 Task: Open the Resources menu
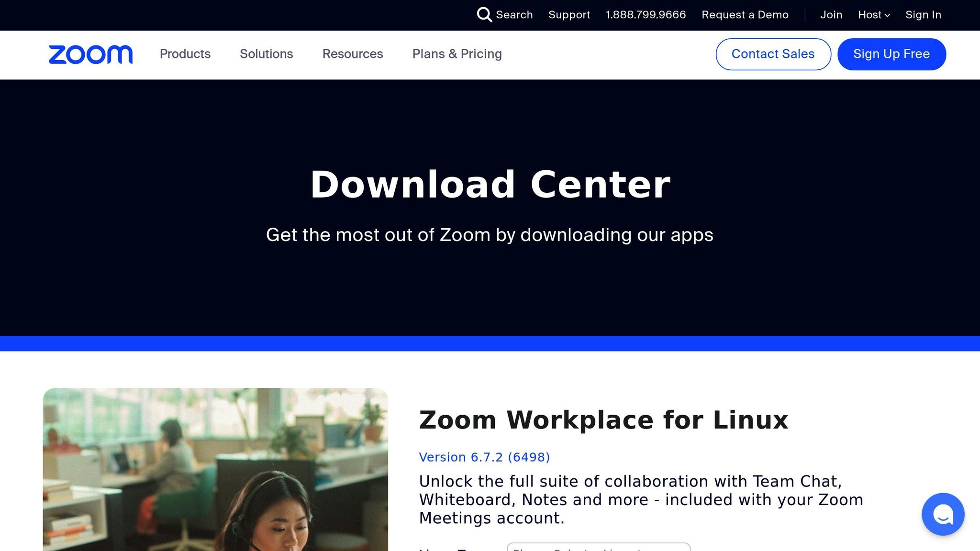pyautogui.click(x=353, y=54)
